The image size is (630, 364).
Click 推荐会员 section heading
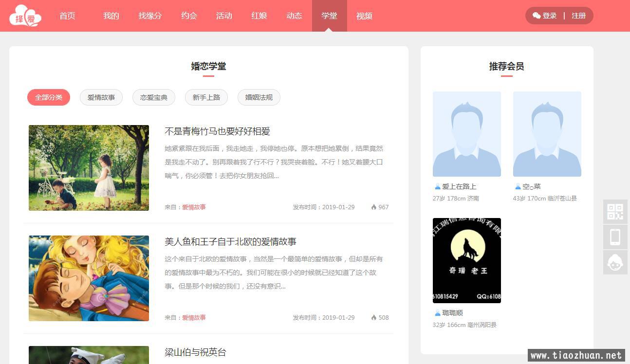[x=506, y=66]
